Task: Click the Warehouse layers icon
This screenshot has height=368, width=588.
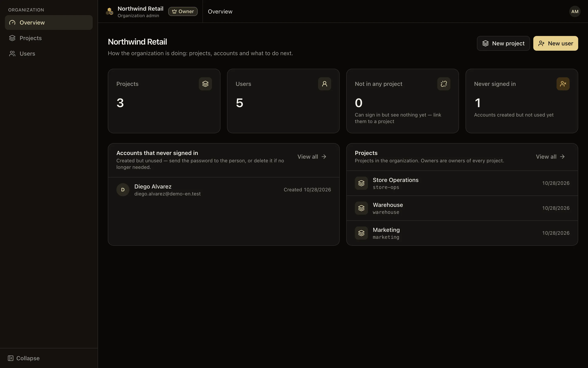Action: pos(361,208)
